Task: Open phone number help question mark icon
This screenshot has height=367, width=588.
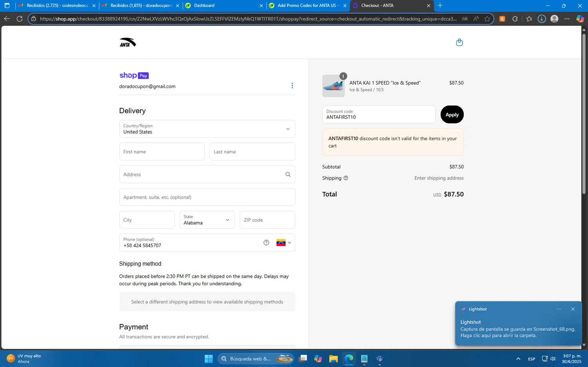Action: pyautogui.click(x=266, y=242)
